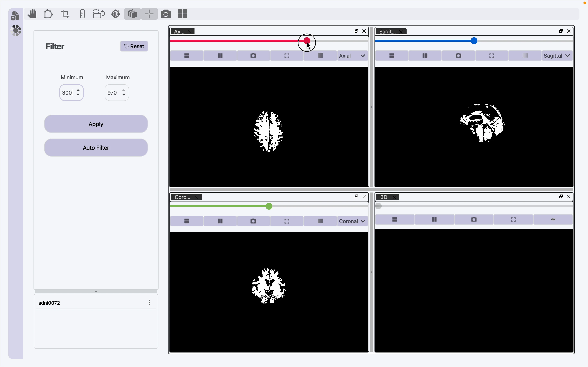Screen dimensions: 588x367
Task: Toggle the crosshair tool
Action: click(x=149, y=14)
